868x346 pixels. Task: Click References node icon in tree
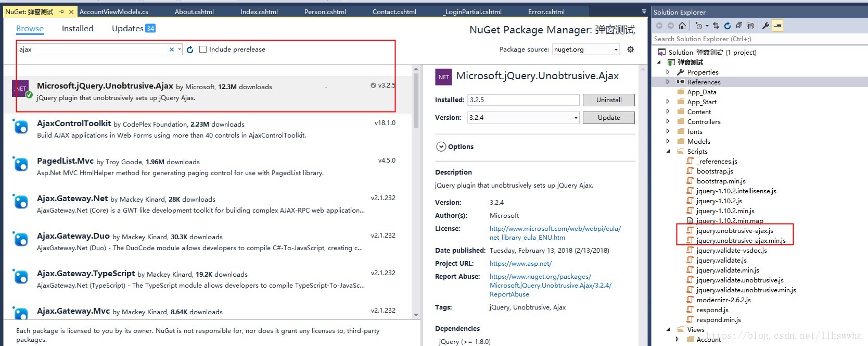pyautogui.click(x=681, y=82)
